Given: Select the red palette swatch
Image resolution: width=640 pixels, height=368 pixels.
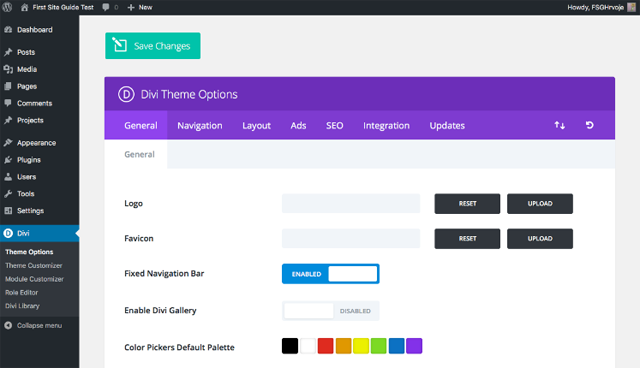Looking at the screenshot, I should tap(325, 346).
